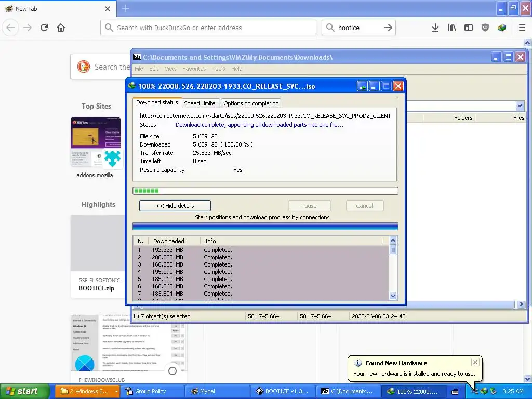Open the browser library icon
The width and height of the screenshot is (532, 399).
(x=452, y=28)
